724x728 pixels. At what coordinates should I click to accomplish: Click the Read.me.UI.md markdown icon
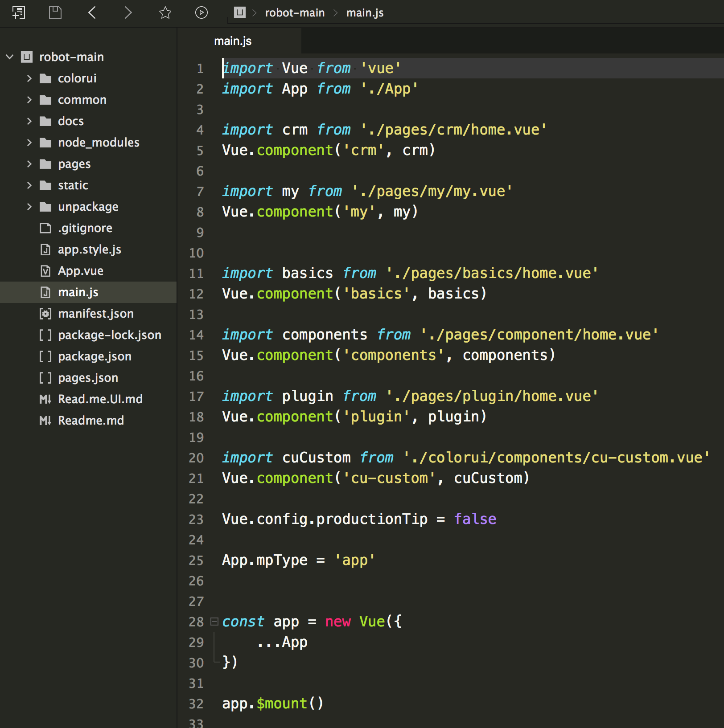45,399
